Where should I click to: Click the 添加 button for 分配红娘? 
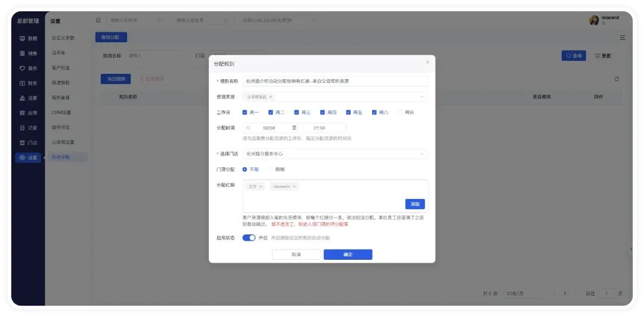[414, 204]
